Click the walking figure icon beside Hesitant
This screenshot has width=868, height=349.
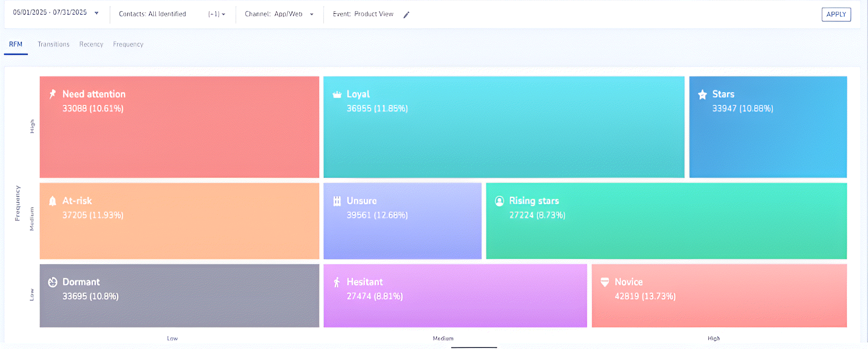tap(337, 282)
